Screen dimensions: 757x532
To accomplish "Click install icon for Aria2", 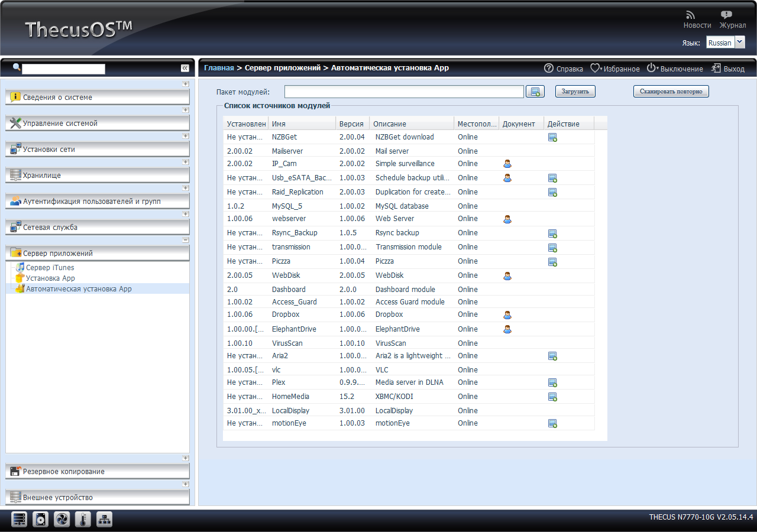I will click(x=552, y=356).
